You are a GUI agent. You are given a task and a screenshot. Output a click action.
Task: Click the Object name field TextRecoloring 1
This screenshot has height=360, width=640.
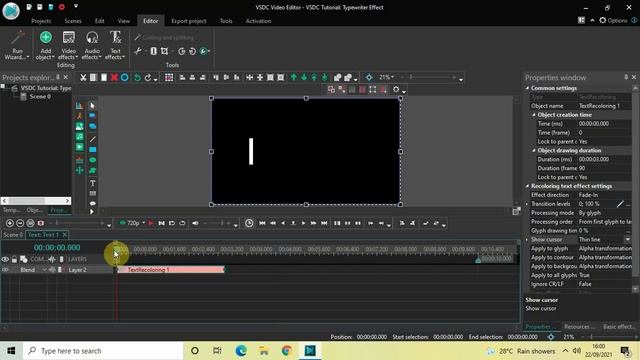604,106
